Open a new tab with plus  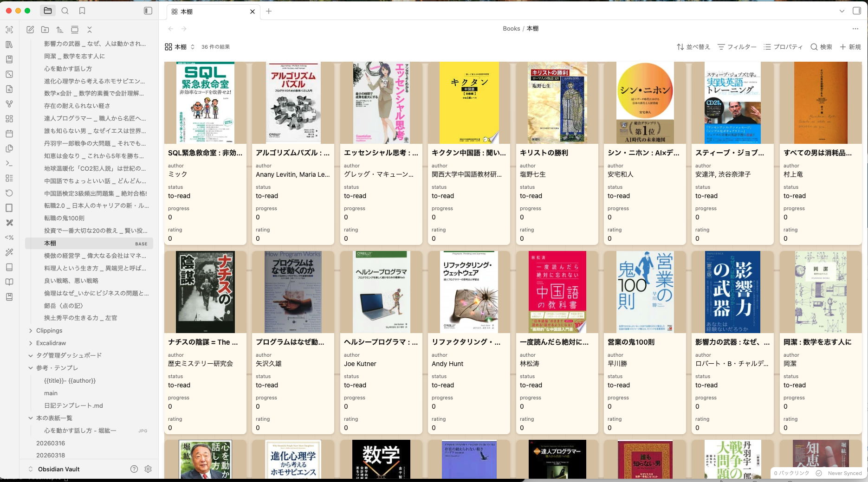tap(269, 11)
